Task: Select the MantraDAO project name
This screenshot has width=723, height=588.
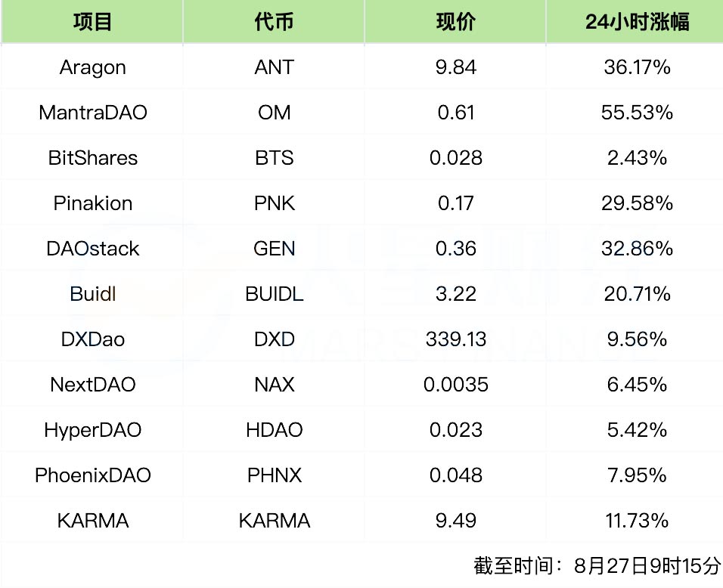Action: 93,113
